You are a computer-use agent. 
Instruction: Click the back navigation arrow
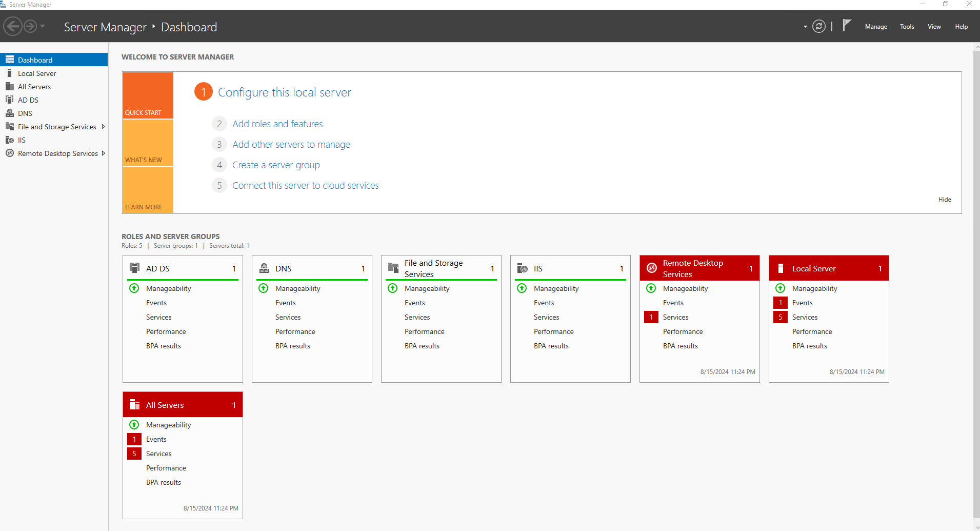13,26
